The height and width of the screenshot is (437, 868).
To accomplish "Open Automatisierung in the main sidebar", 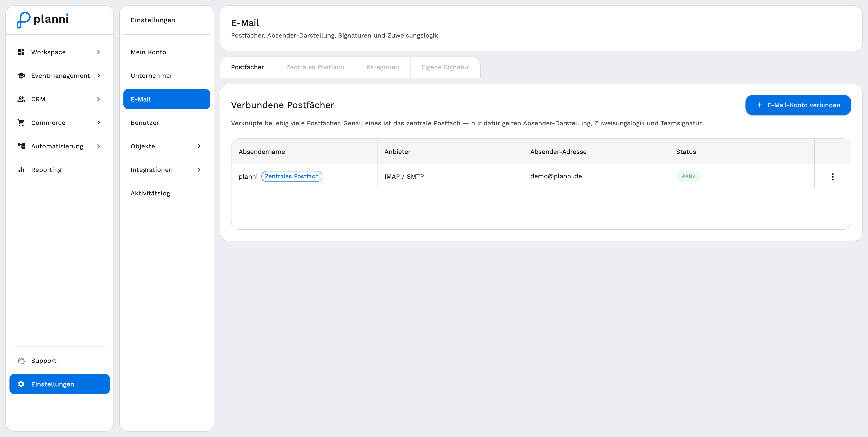I will 60,146.
